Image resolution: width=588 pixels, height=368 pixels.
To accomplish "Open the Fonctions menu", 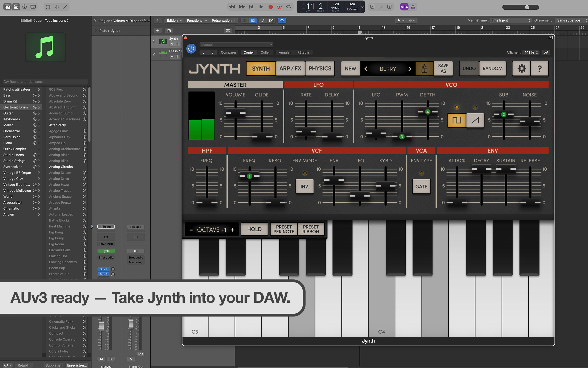I will 197,21.
